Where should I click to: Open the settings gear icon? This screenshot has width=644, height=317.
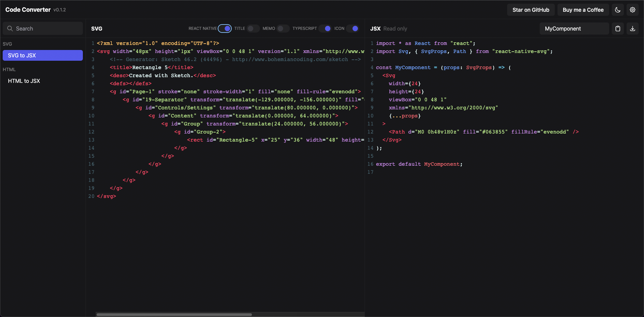[633, 10]
